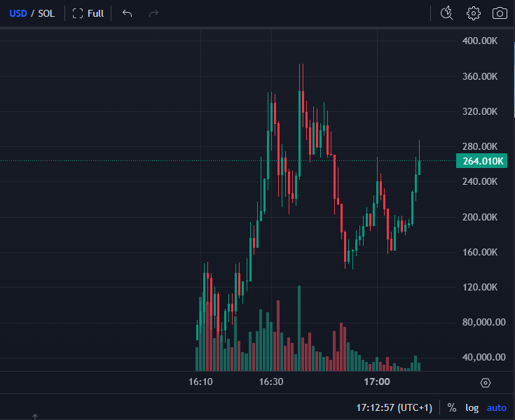Click the 40,000.00 price axis label
The height and width of the screenshot is (420, 515).
(483, 357)
